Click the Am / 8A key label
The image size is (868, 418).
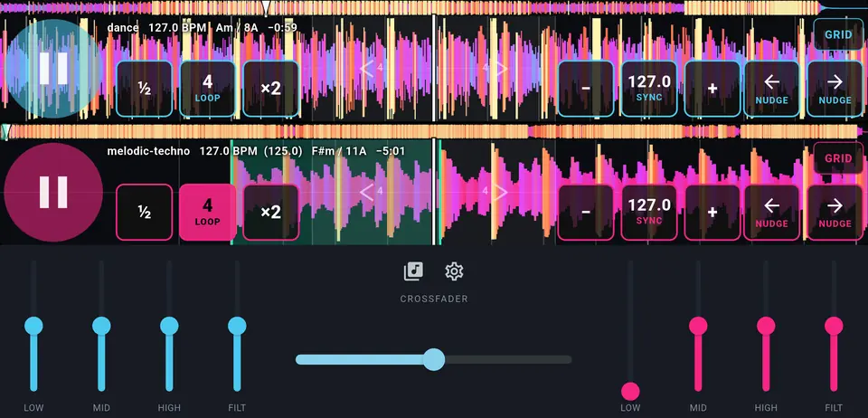[x=236, y=27]
